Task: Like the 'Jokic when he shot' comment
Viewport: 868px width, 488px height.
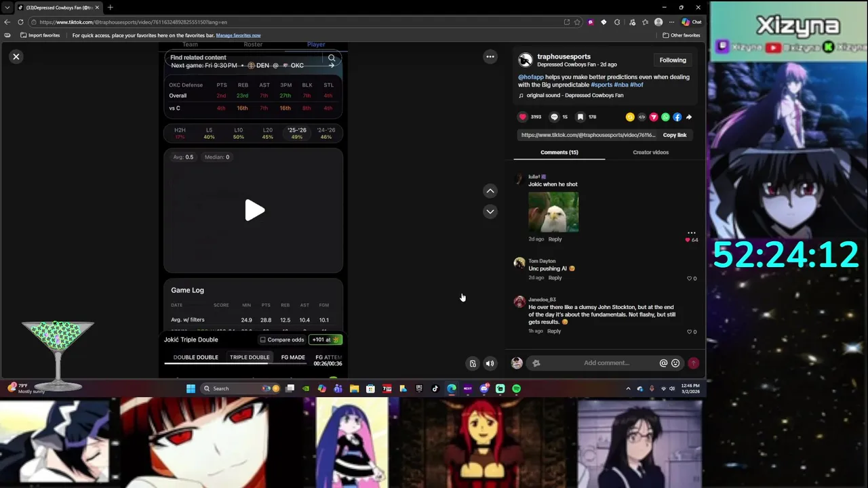Action: [x=688, y=240]
